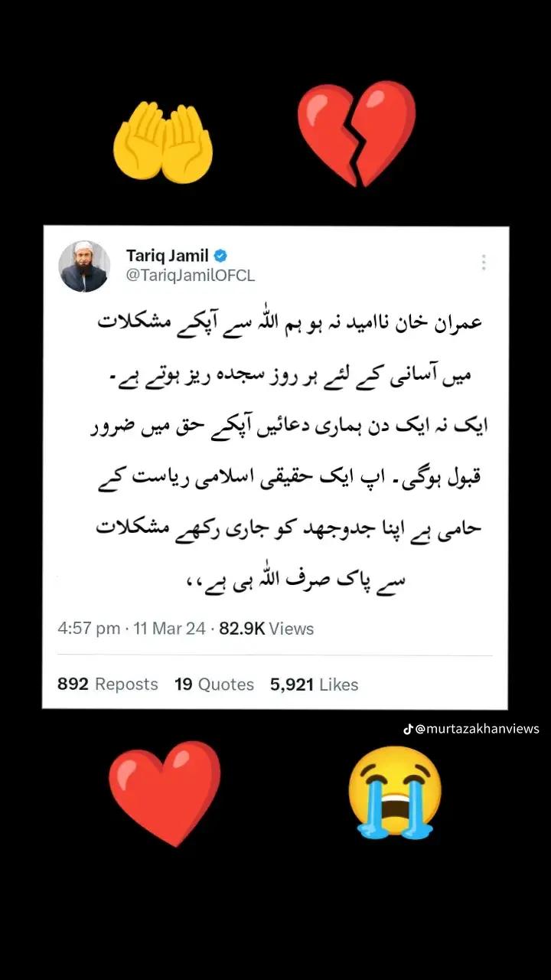This screenshot has height=980, width=551.
Task: Open the three-dot menu on the tweet
Action: tap(484, 263)
